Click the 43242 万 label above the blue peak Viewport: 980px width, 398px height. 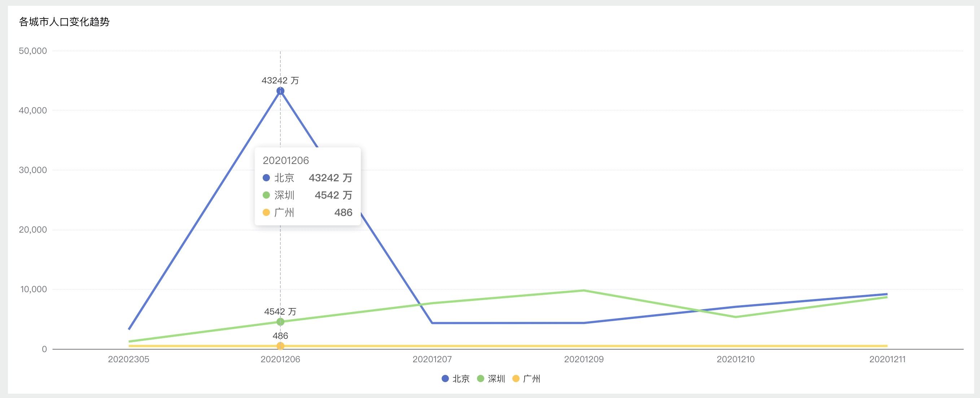click(x=280, y=81)
